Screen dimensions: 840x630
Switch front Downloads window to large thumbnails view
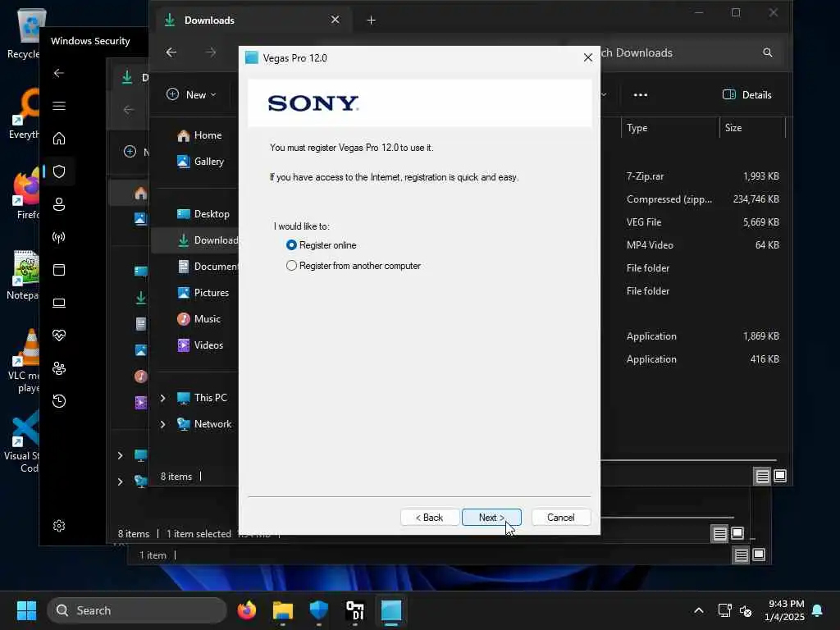(780, 476)
